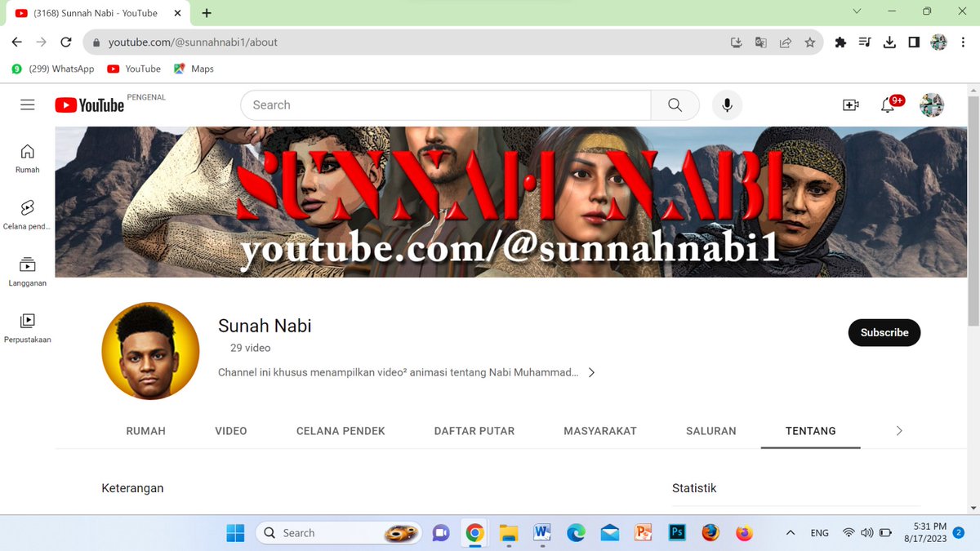Open the WhatsApp bookmark
Image resolution: width=980 pixels, height=551 pixels.
[53, 69]
